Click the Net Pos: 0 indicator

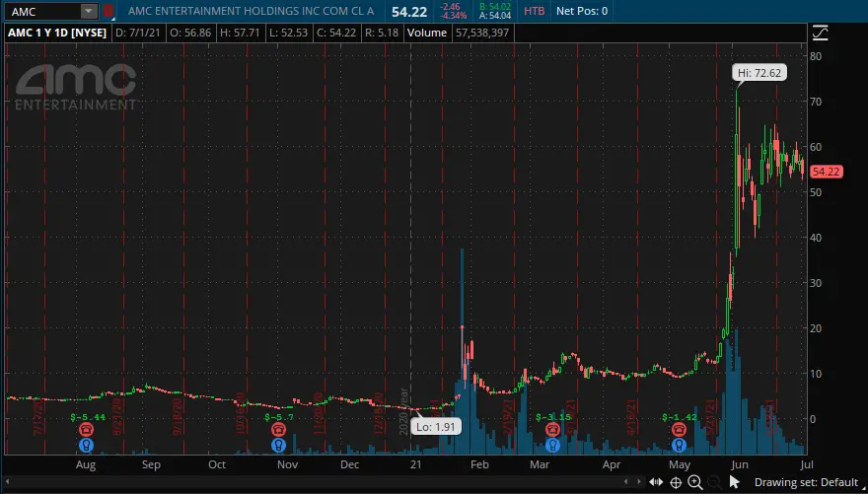click(x=582, y=11)
